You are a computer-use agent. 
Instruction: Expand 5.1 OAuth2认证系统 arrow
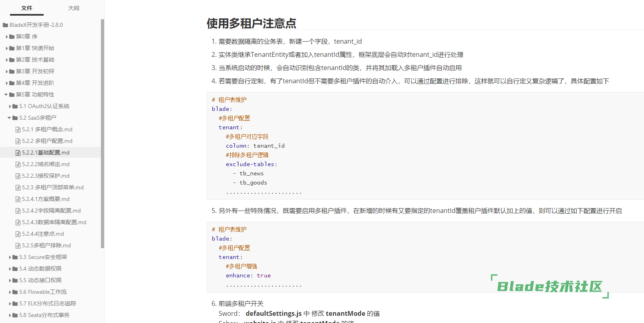[x=10, y=106]
